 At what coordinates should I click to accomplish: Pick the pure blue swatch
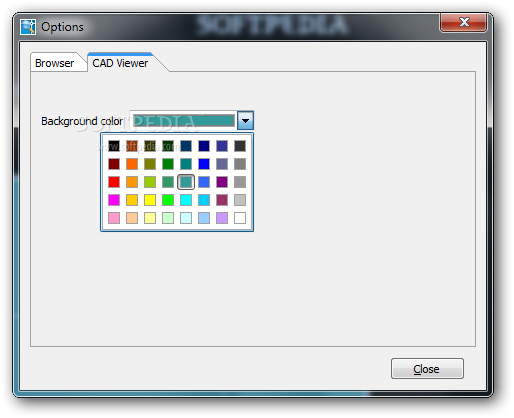click(x=204, y=164)
